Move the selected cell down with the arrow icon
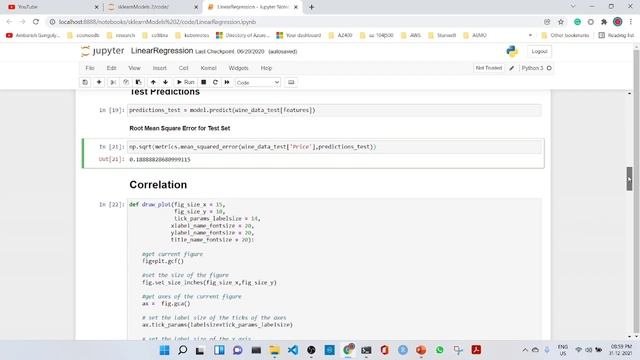The height and width of the screenshot is (360, 640). [x=165, y=82]
